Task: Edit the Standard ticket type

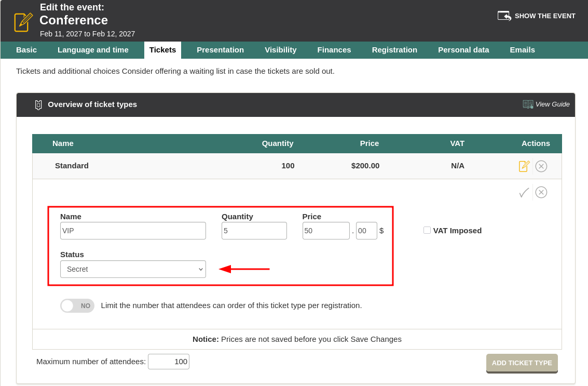Action: click(x=524, y=166)
